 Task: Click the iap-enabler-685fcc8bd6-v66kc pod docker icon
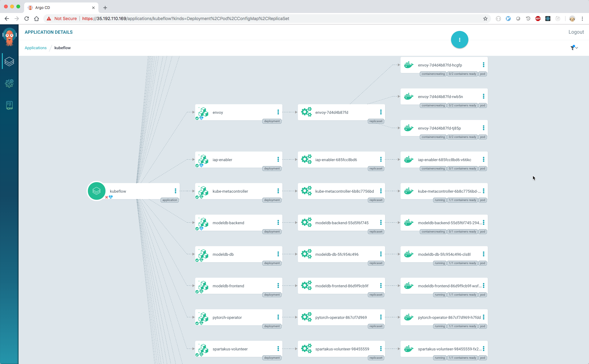pos(409,159)
